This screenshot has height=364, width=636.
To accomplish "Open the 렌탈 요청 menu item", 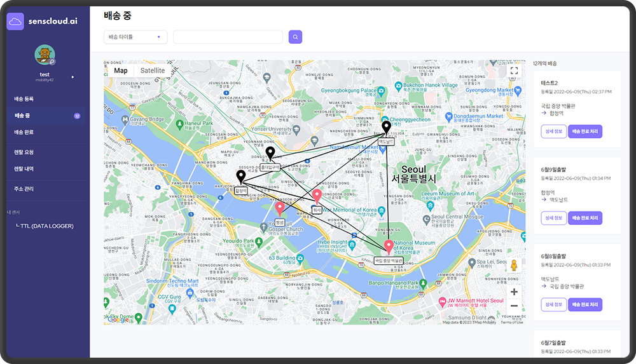I will tap(24, 152).
